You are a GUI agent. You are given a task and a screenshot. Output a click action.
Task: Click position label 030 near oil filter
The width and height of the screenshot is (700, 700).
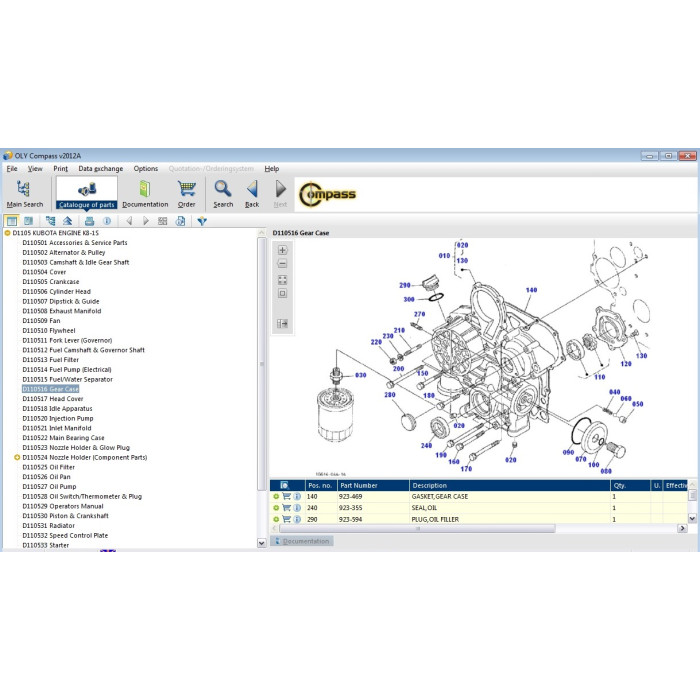(360, 375)
